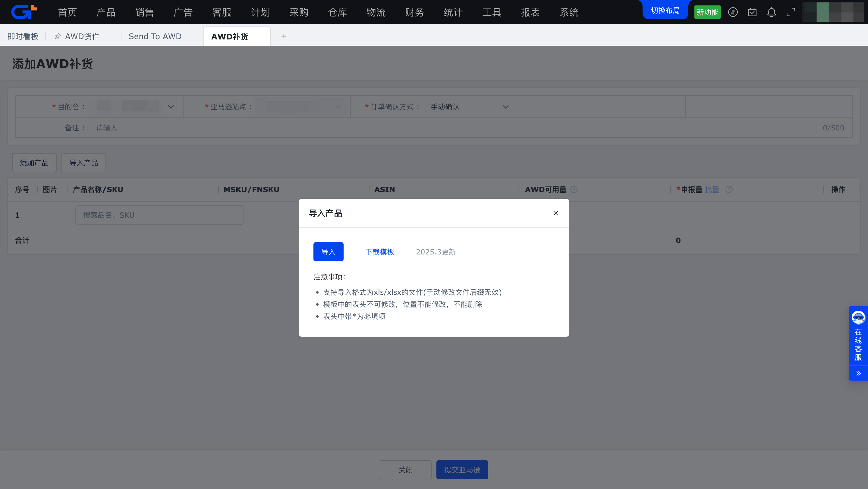Screen dimensions: 868x489
Task: Click the AWD可用量 column header
Action: coord(546,189)
